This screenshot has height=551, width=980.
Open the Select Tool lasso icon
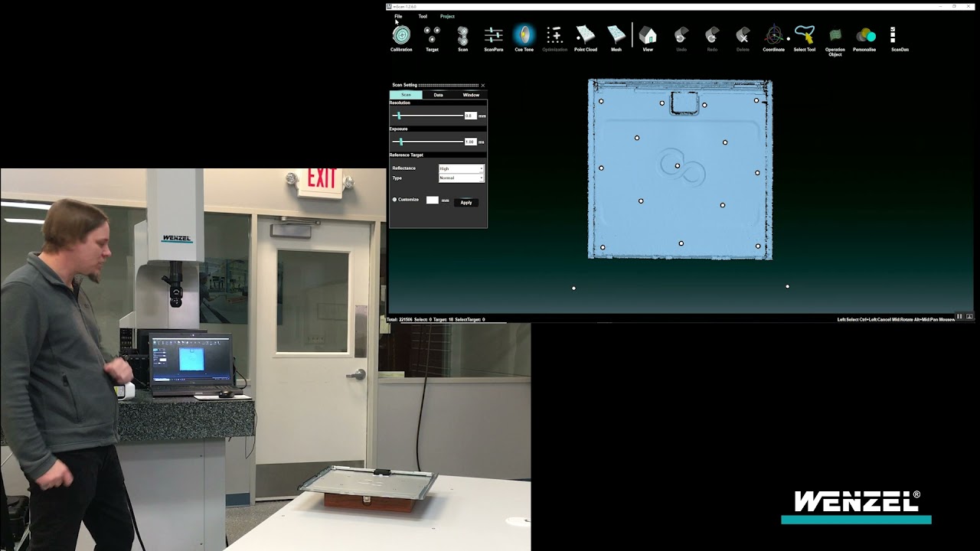804,34
